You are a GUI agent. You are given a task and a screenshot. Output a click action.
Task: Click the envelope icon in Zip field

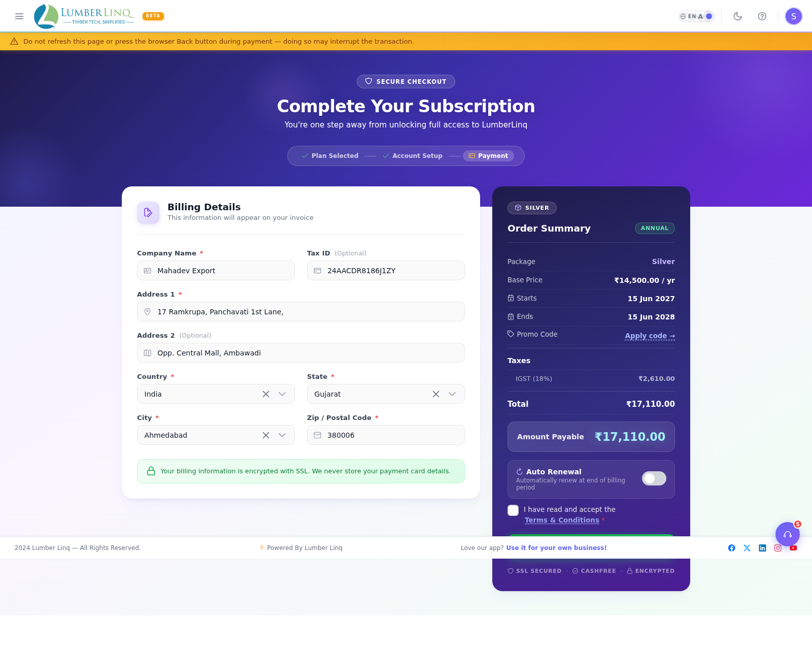(x=318, y=435)
